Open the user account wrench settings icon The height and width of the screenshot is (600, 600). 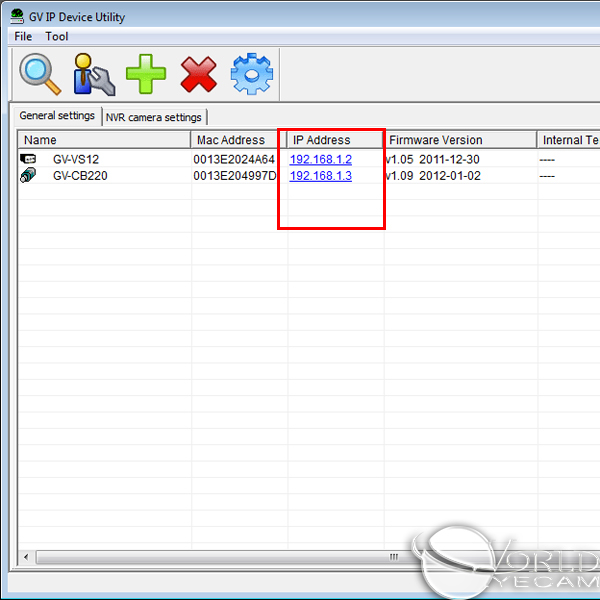click(x=94, y=74)
